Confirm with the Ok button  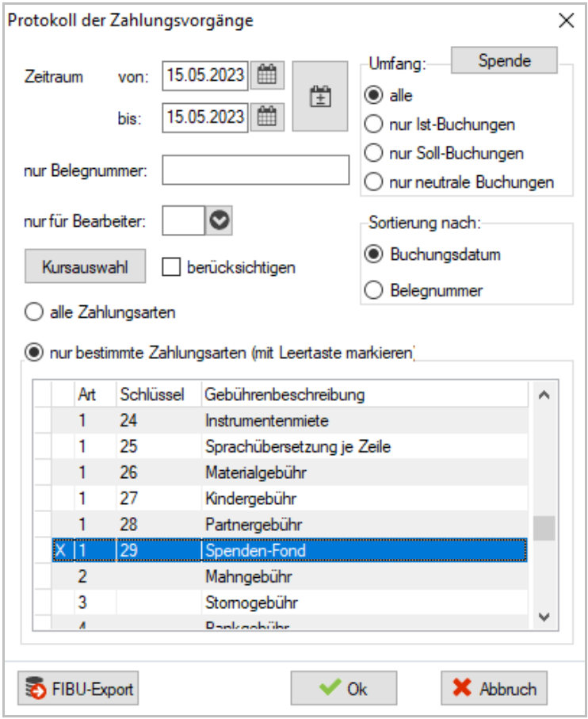pyautogui.click(x=344, y=688)
